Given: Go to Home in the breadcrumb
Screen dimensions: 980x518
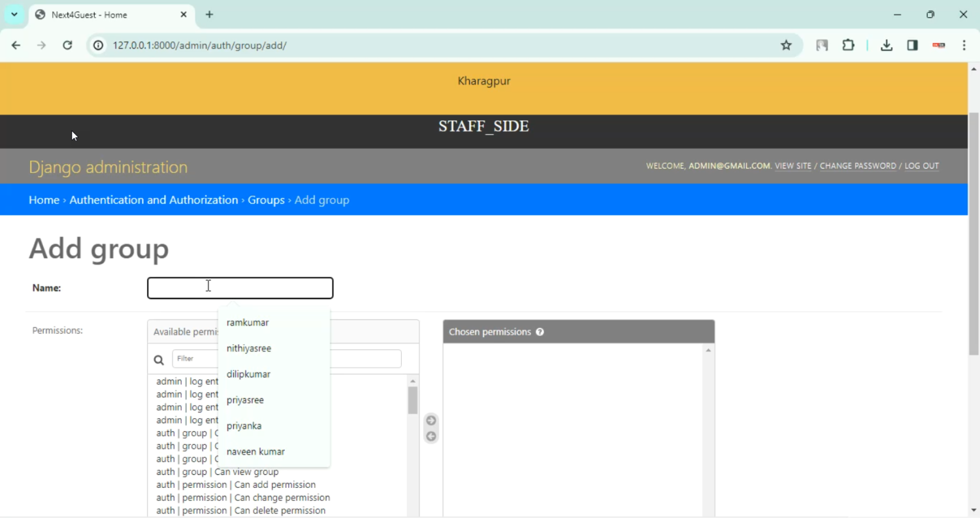Looking at the screenshot, I should (x=44, y=200).
